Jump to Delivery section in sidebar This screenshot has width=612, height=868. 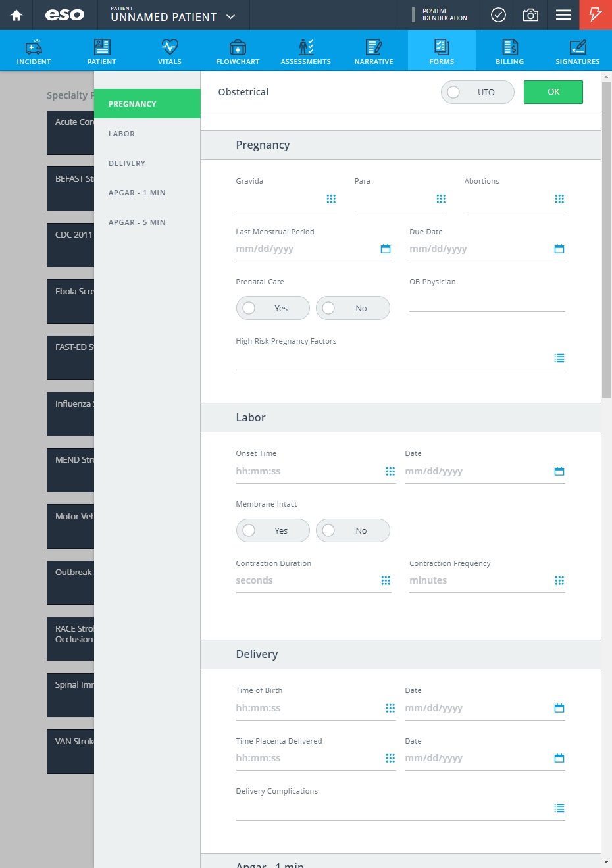[147, 163]
